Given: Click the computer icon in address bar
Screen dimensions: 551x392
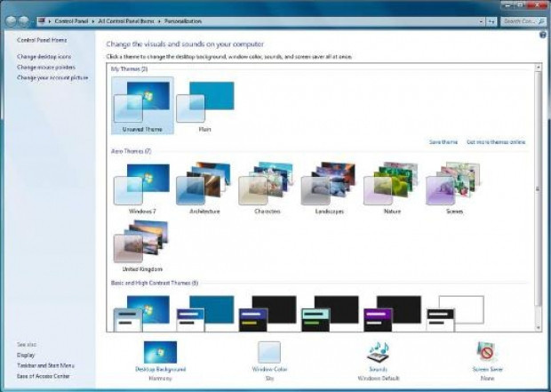Looking at the screenshot, I should coord(42,21).
